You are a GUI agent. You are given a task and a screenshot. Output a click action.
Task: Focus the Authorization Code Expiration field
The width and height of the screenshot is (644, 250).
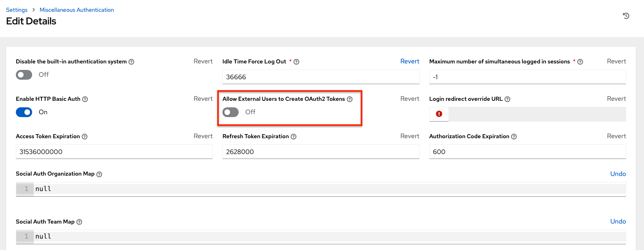pyautogui.click(x=527, y=152)
